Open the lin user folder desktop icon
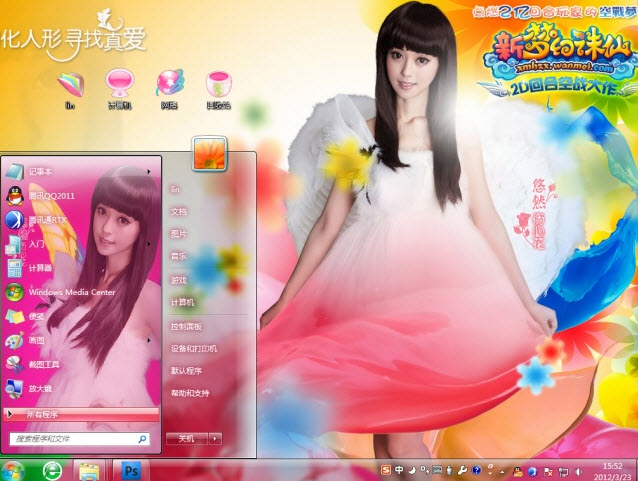Viewport: 638px width, 481px height. pos(70,90)
